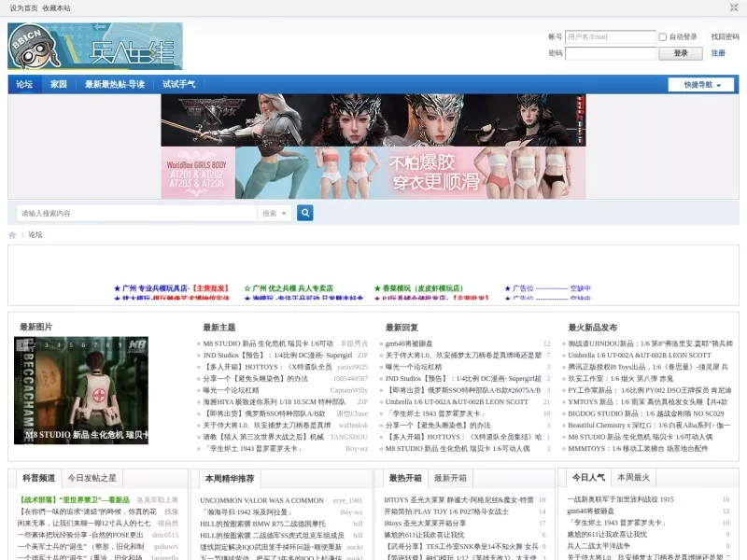Click the 登录 button

(681, 53)
